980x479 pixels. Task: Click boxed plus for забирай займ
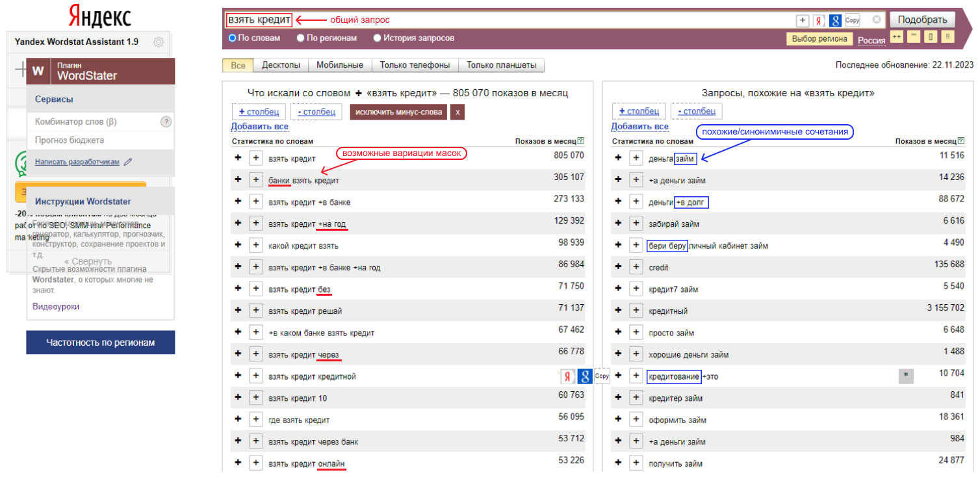click(x=636, y=224)
